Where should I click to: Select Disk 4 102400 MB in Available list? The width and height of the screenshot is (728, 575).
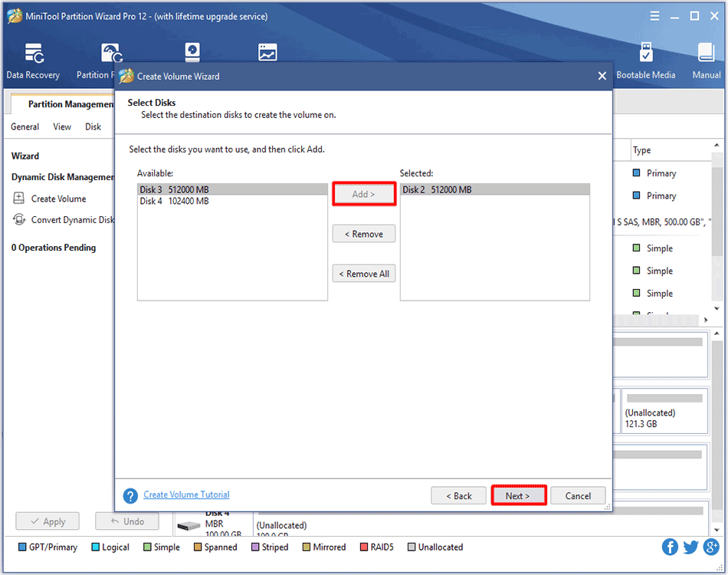tap(233, 201)
